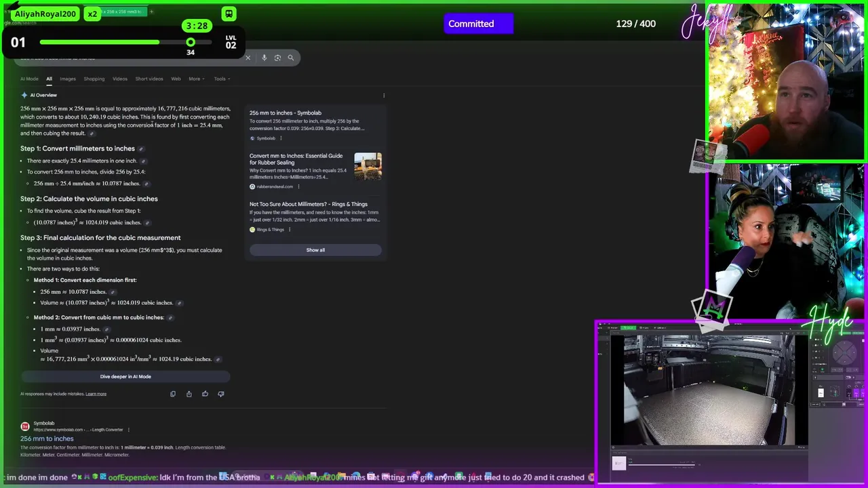Viewport: 868px width, 488px height.
Task: Open source link beside Method 2 heading
Action: pyautogui.click(x=170, y=317)
